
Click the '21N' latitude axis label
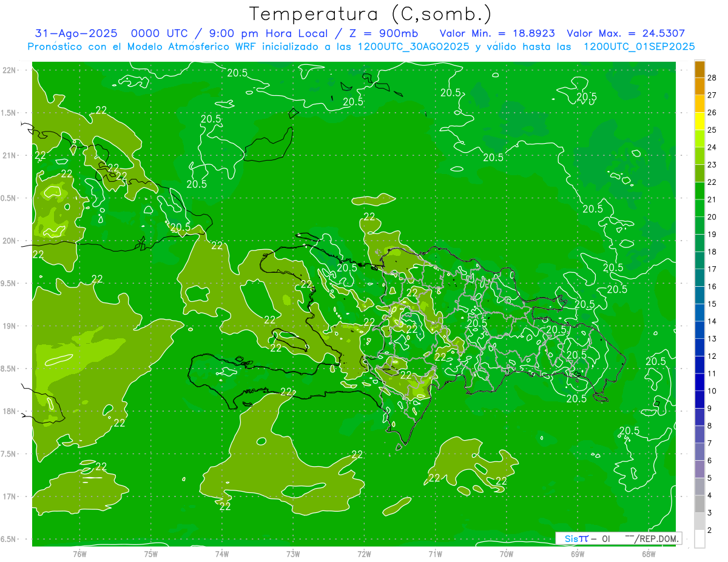(x=8, y=155)
